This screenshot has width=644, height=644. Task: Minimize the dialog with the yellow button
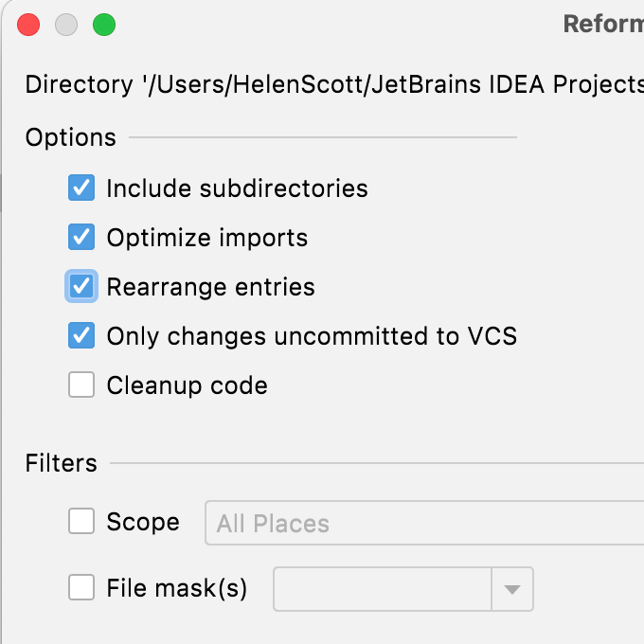66,26
